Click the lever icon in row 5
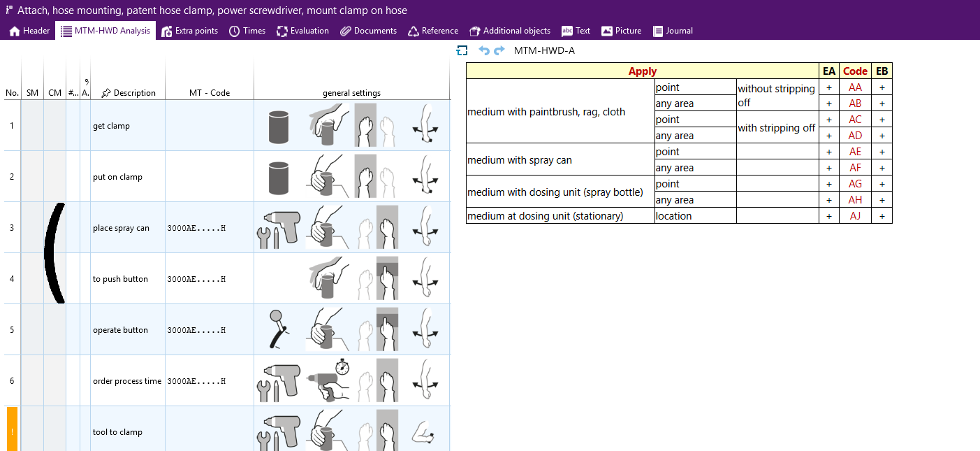This screenshot has width=980, height=451. (278, 329)
